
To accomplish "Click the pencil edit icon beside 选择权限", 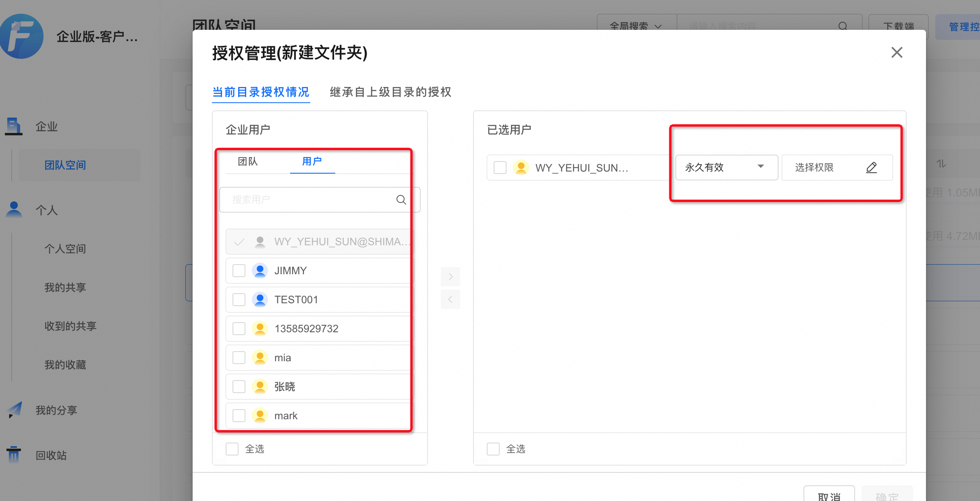I will [871, 168].
